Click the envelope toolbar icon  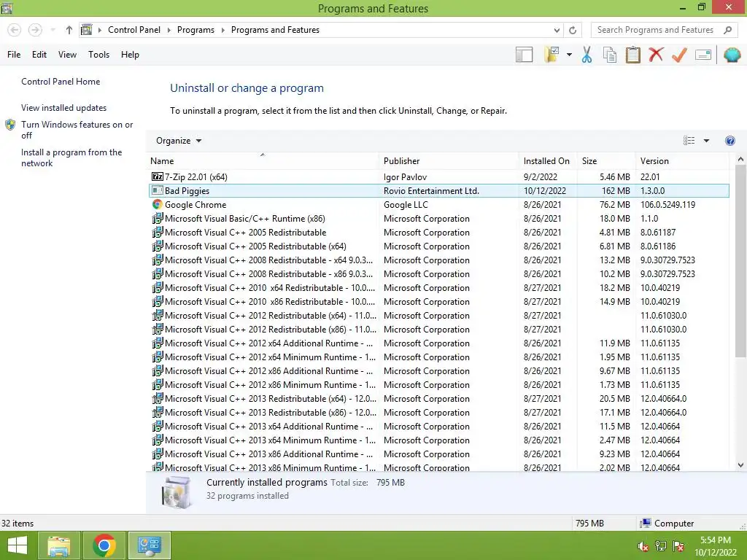703,55
